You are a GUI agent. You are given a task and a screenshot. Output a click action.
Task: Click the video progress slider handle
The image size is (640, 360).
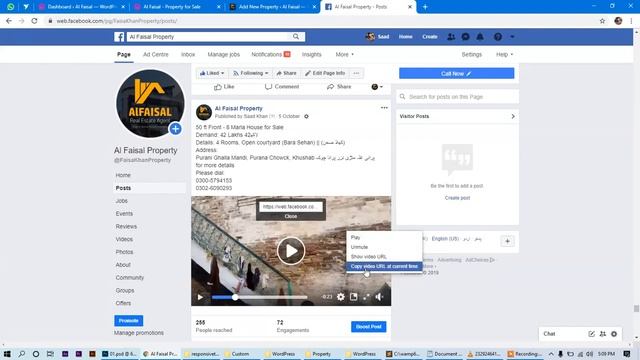point(235,297)
